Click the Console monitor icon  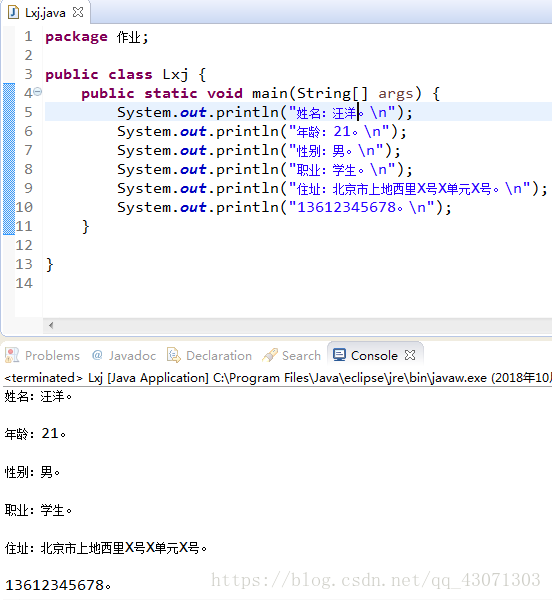(339, 355)
